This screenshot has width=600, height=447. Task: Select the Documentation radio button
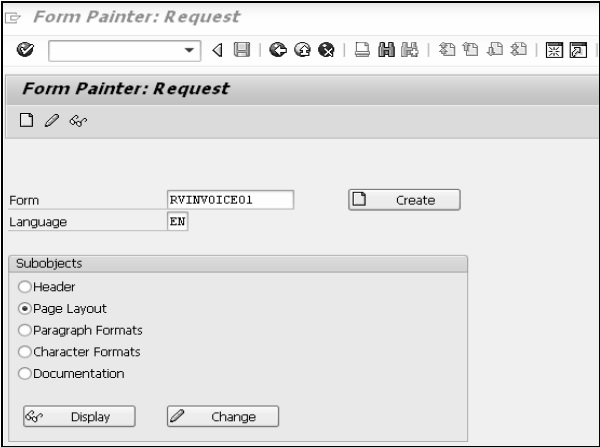24,374
